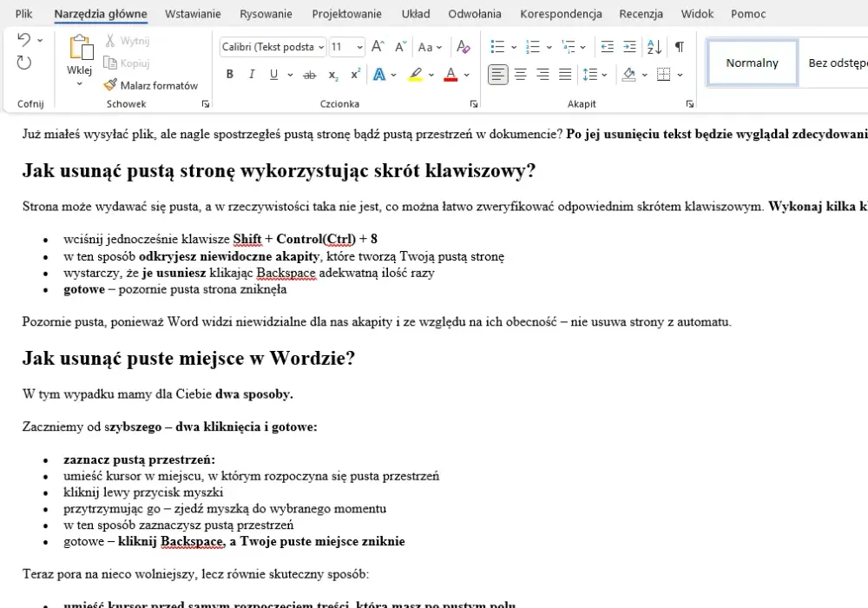Click the Wytnij scissors icon
The image size is (868, 608).
click(110, 41)
